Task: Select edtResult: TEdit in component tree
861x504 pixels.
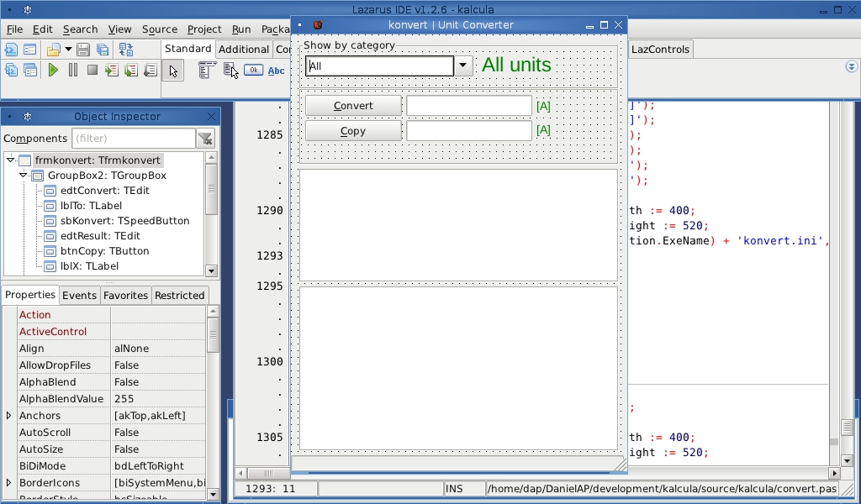Action: pyautogui.click(x=101, y=236)
